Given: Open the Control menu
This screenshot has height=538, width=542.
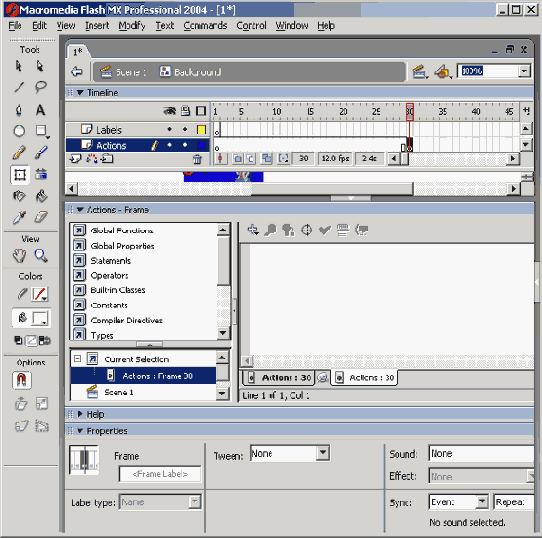Looking at the screenshot, I should coord(251,26).
